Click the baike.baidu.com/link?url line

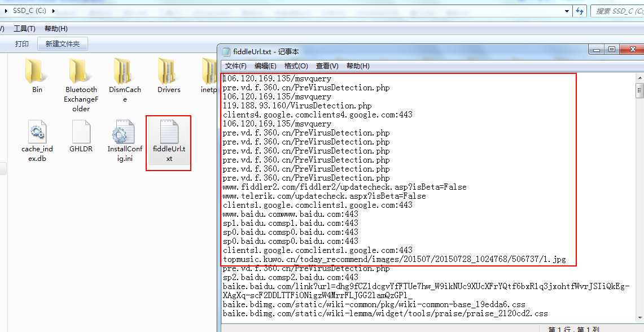(x=426, y=291)
